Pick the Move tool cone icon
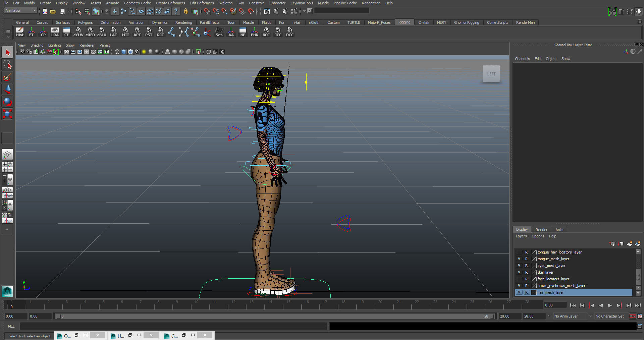This screenshot has height=340, width=644. tap(7, 89)
